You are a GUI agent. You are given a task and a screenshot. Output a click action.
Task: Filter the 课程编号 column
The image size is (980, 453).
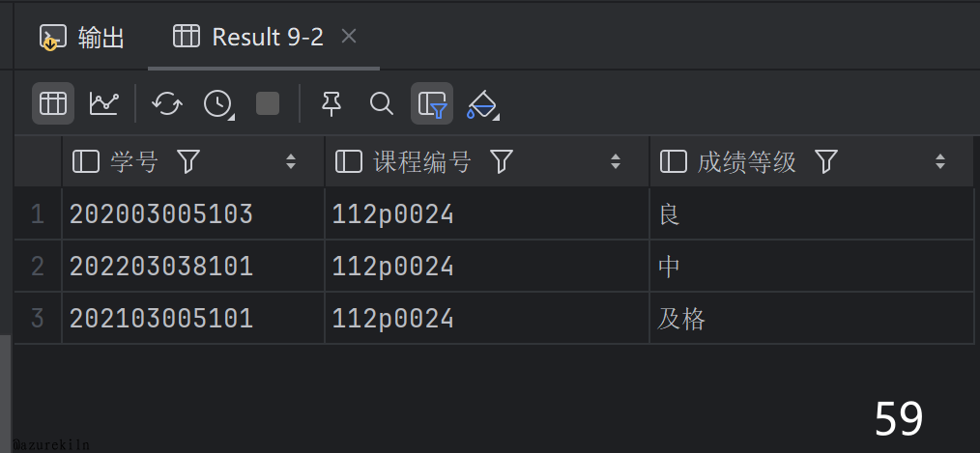click(x=501, y=162)
